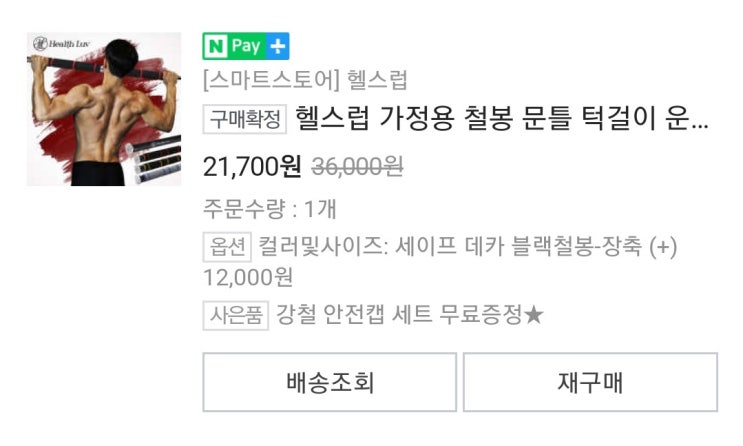743x446 pixels.
Task: Click the ellipsis ending the product title
Action: point(699,127)
